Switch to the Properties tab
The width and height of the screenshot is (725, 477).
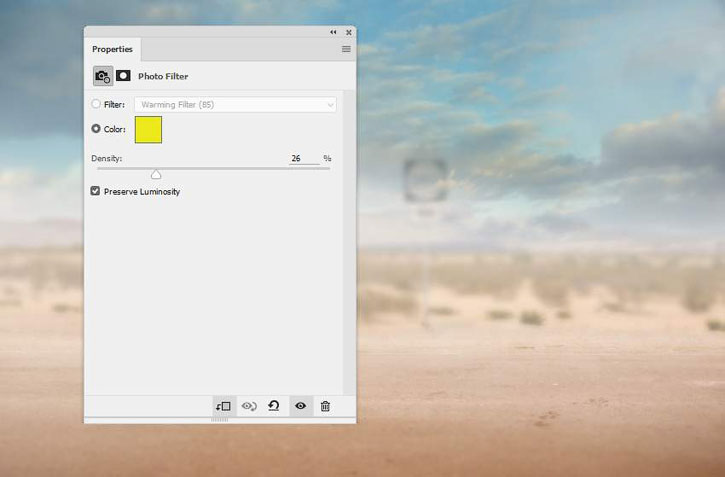coord(112,49)
